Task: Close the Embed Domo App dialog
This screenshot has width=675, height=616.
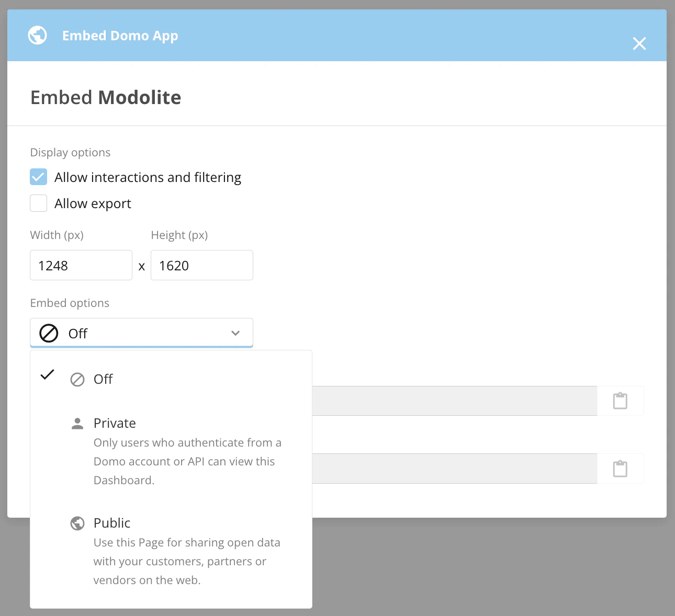Action: (x=639, y=43)
